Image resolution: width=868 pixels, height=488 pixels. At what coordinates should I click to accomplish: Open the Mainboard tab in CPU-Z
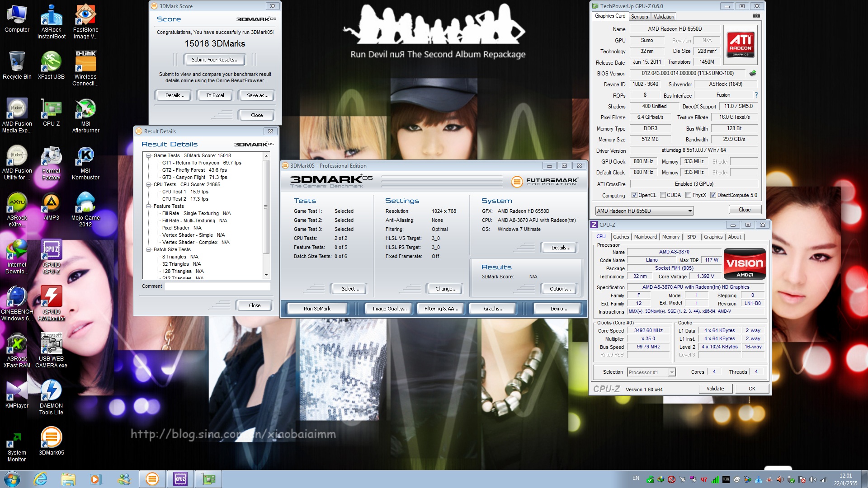click(645, 237)
